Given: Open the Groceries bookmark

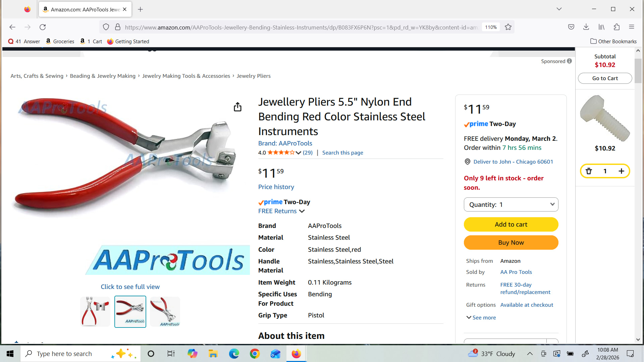Looking at the screenshot, I should click(x=60, y=41).
